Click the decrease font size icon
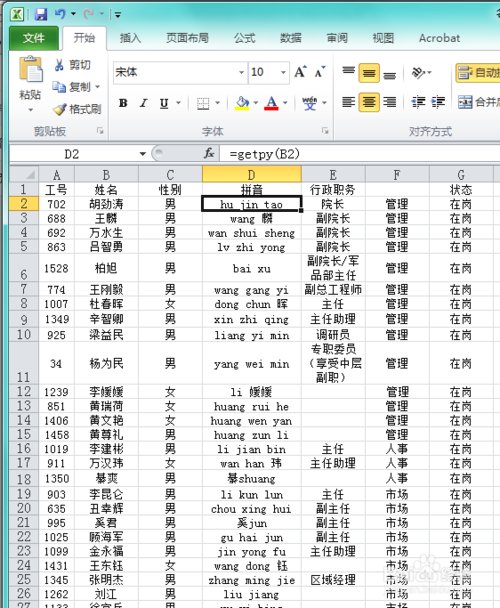 (320, 72)
